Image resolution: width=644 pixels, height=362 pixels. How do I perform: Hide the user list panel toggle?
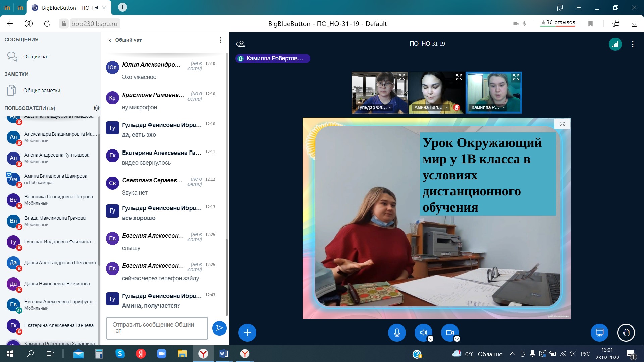coord(240,44)
